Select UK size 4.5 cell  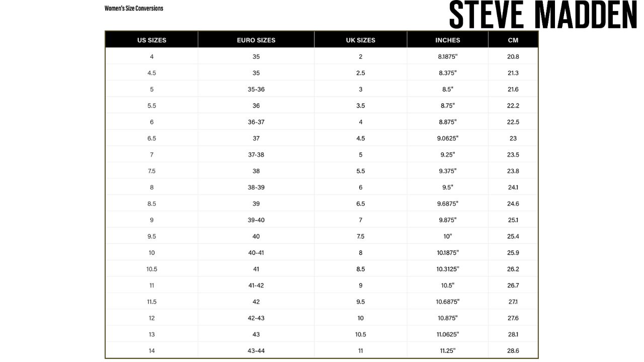[x=361, y=138]
